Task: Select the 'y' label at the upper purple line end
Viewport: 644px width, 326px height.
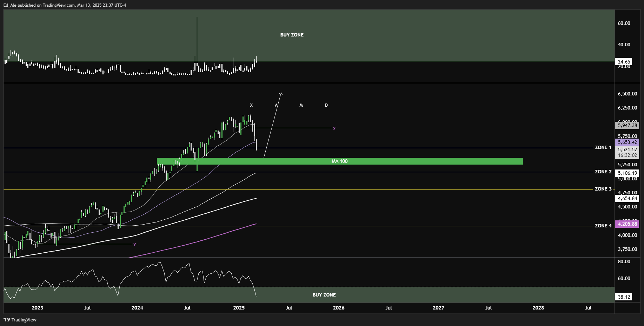Action: [334, 128]
